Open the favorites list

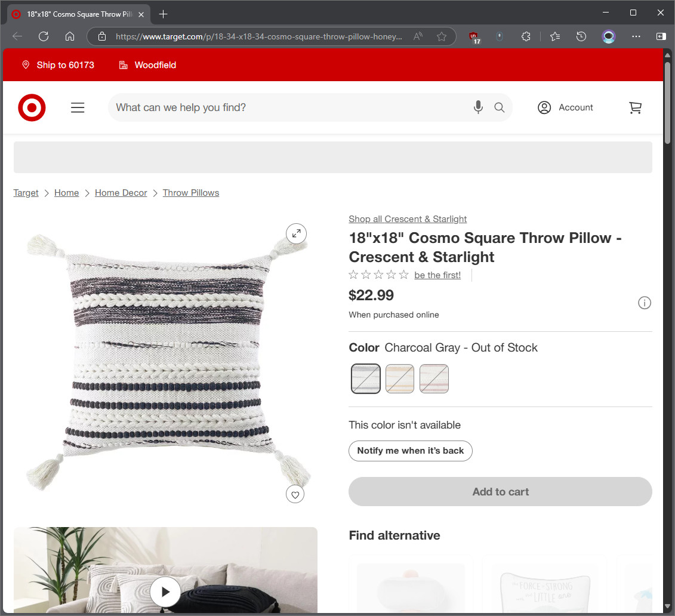[x=555, y=36]
